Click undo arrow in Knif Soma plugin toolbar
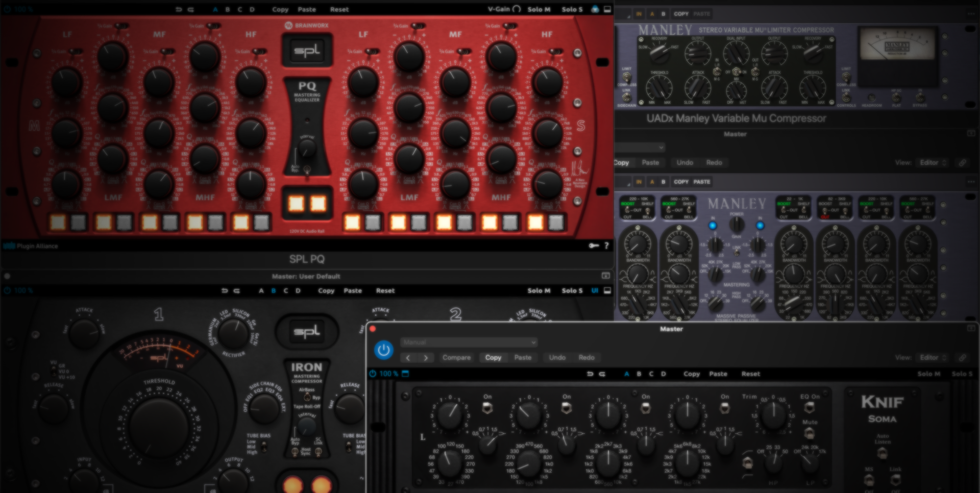 [x=590, y=374]
